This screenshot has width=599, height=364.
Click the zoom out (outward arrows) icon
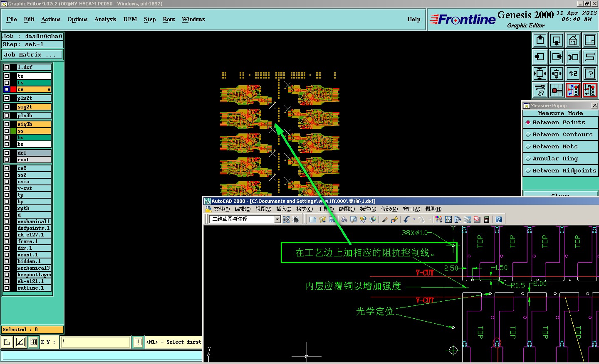(557, 74)
